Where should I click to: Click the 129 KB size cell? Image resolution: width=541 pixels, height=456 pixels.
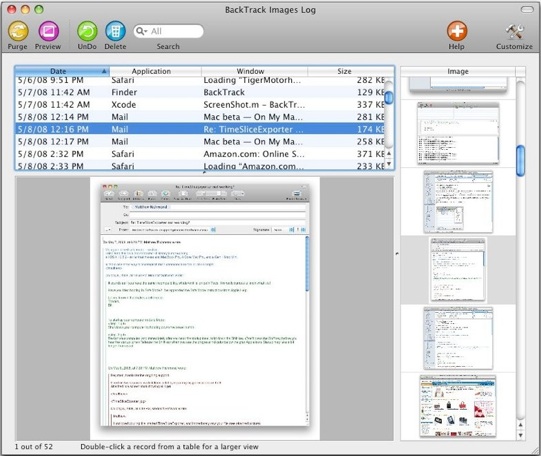pos(371,92)
